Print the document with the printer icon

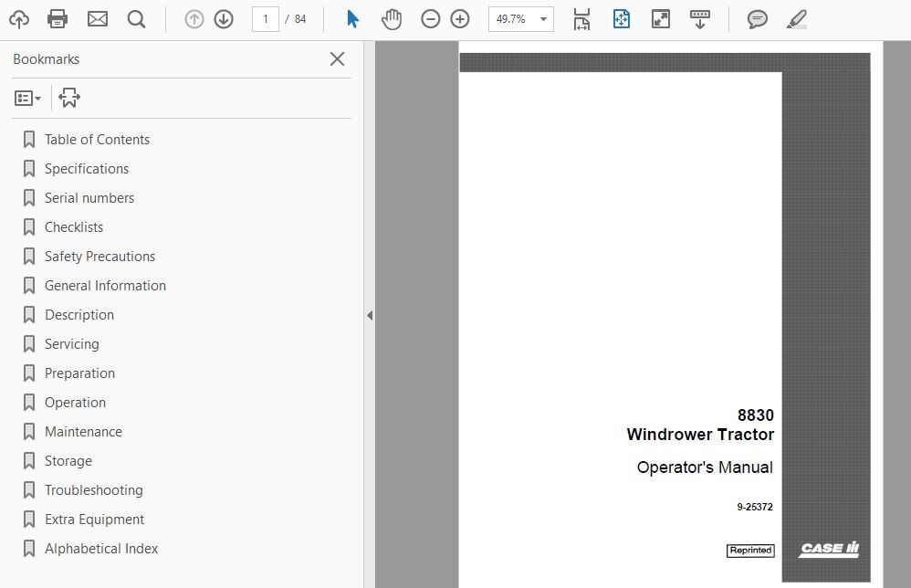[x=57, y=19]
